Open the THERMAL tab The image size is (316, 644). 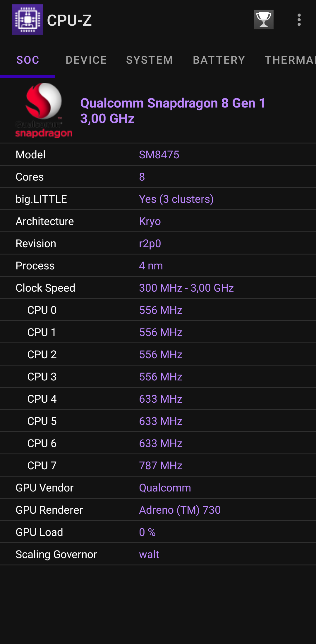(290, 60)
